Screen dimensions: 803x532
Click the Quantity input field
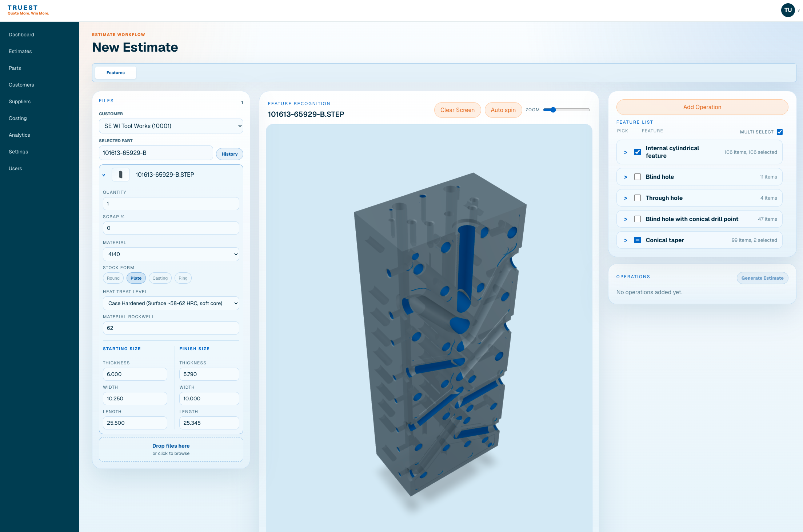pos(171,204)
